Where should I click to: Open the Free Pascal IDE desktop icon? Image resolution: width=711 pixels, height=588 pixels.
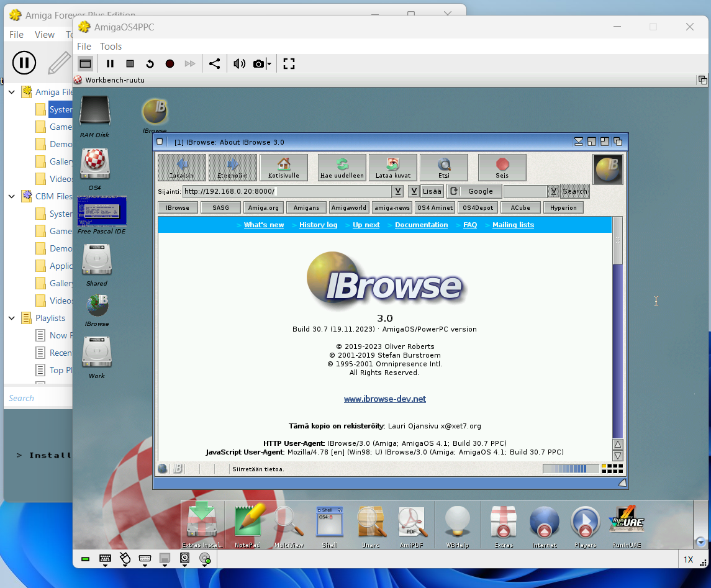[x=102, y=215]
